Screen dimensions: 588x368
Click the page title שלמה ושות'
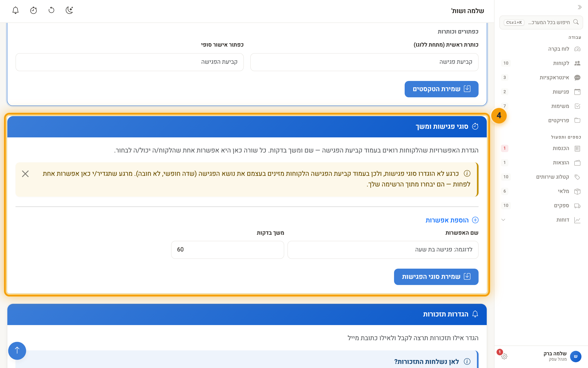click(468, 11)
